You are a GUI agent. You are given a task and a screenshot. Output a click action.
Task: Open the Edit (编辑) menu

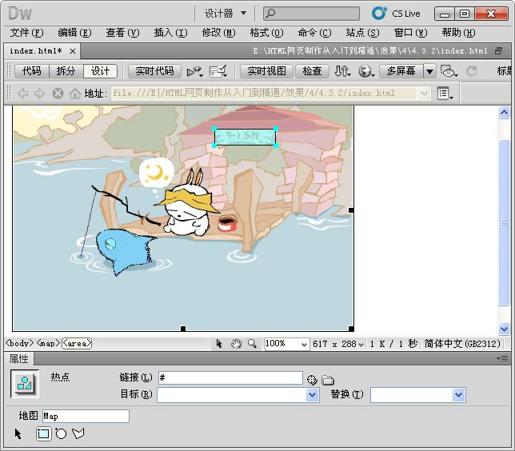pyautogui.click(x=75, y=33)
